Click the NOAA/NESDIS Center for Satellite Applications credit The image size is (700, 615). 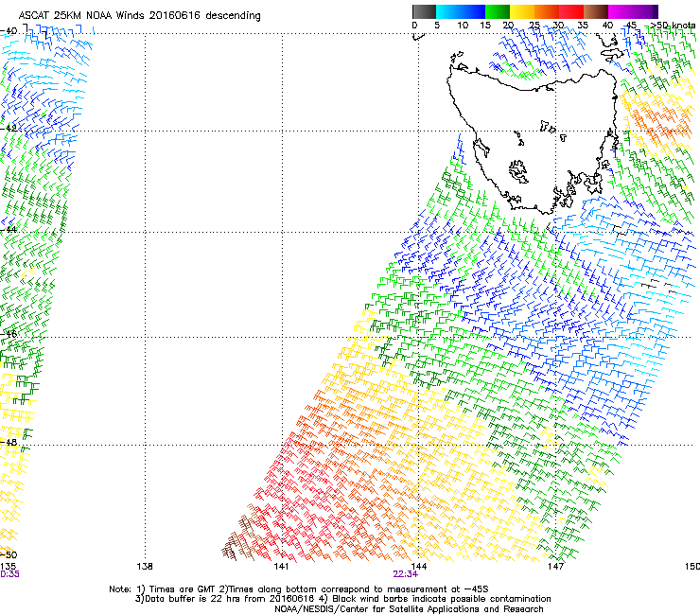pos(409,609)
